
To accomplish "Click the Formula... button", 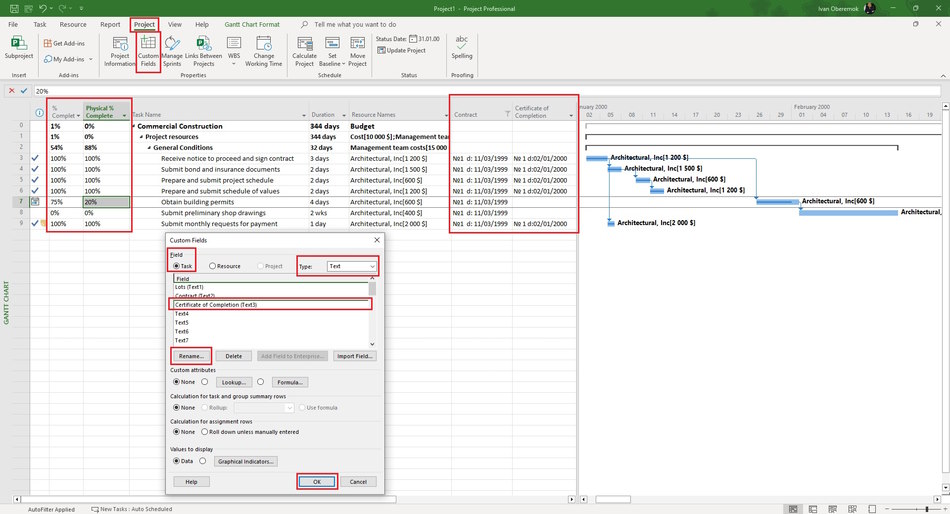I will click(290, 382).
